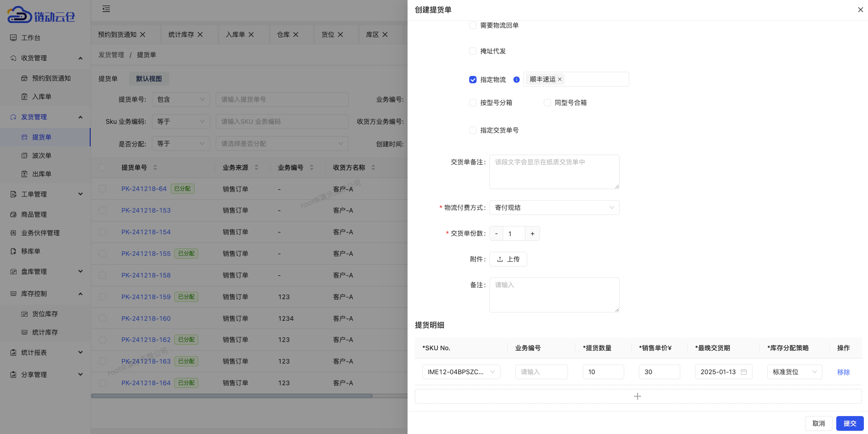Open 物流付费方式 dropdown

click(554, 208)
